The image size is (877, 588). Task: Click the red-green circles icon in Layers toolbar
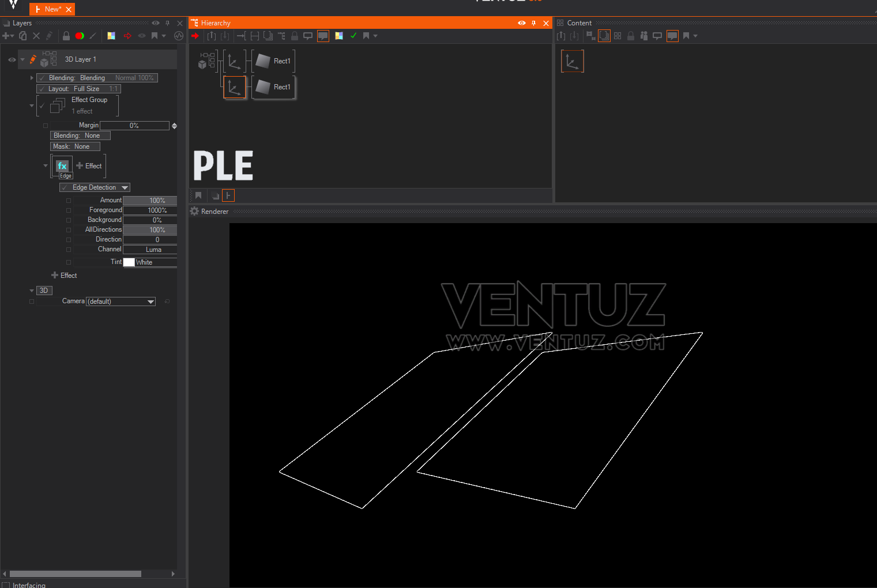tap(80, 36)
